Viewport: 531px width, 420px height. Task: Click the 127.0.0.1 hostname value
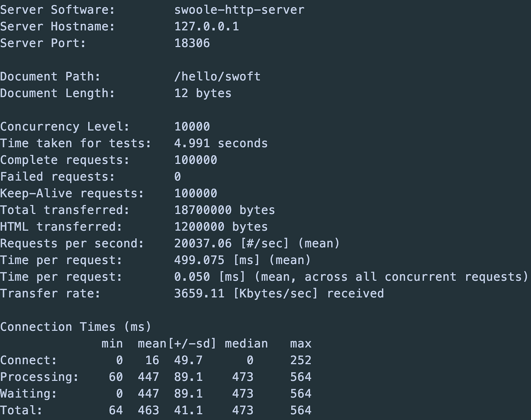pyautogui.click(x=207, y=27)
